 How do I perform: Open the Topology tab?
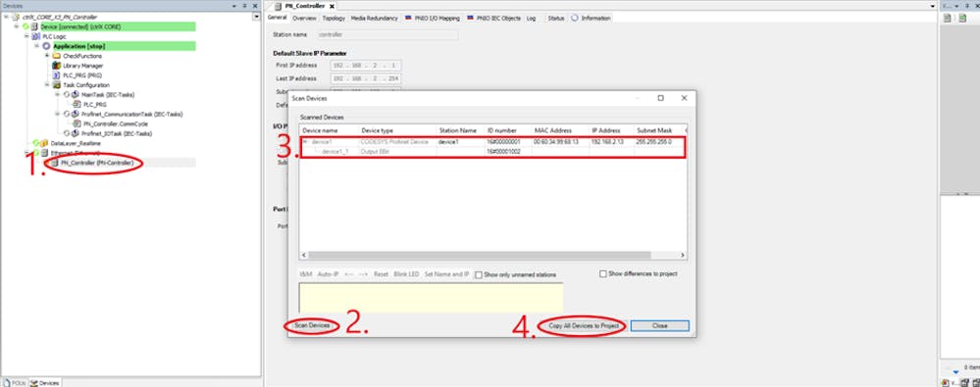[x=334, y=18]
